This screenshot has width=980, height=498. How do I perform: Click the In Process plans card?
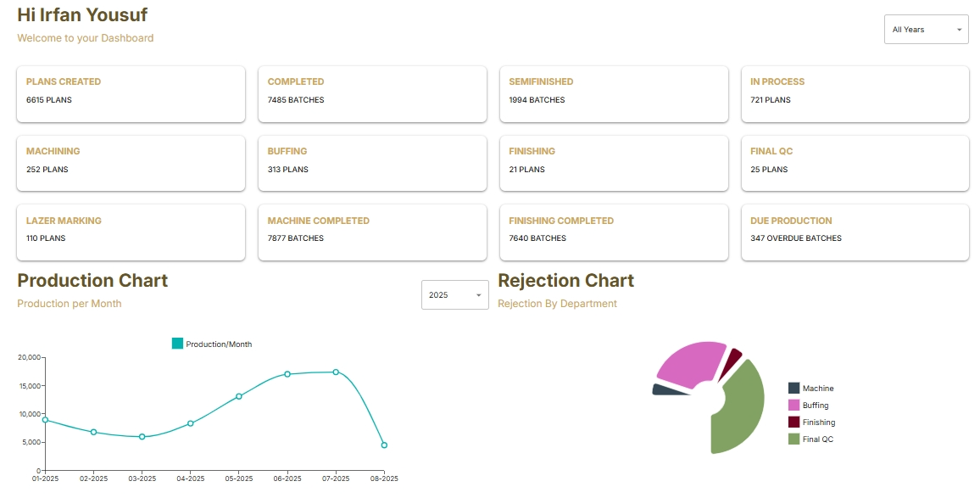[x=855, y=94]
